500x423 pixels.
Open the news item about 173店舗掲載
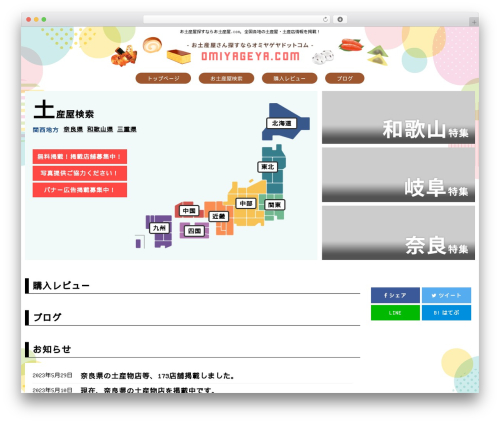tap(157, 376)
